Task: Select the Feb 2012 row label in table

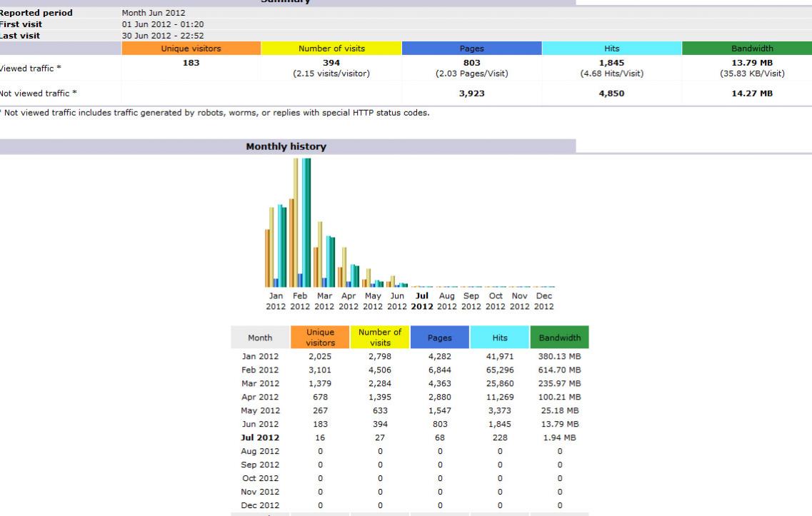Action: tap(260, 370)
